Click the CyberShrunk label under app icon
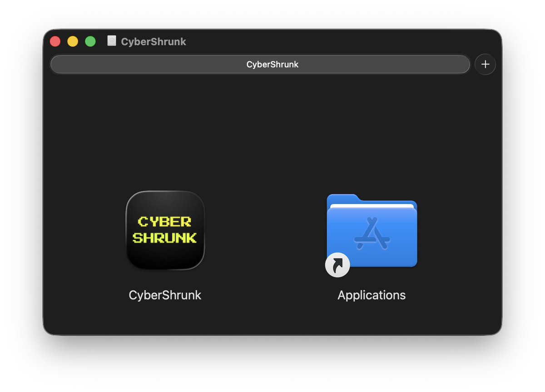The width and height of the screenshot is (545, 392). tap(165, 295)
